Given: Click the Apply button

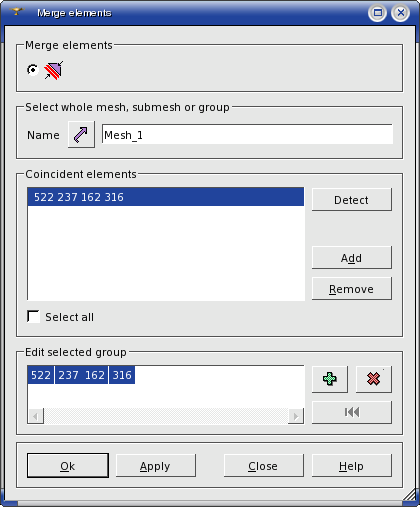Looking at the screenshot, I should pos(156,465).
